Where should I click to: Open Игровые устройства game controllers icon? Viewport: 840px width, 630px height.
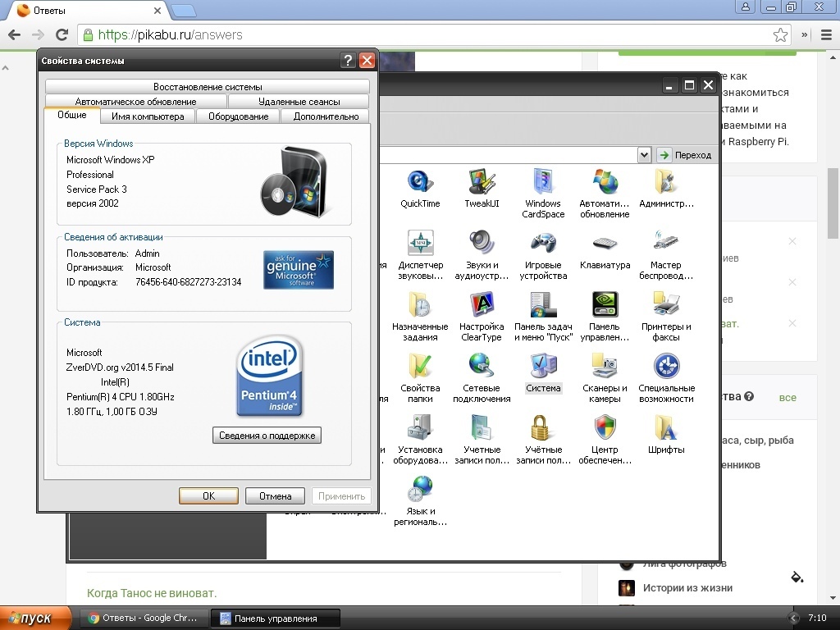pos(543,244)
